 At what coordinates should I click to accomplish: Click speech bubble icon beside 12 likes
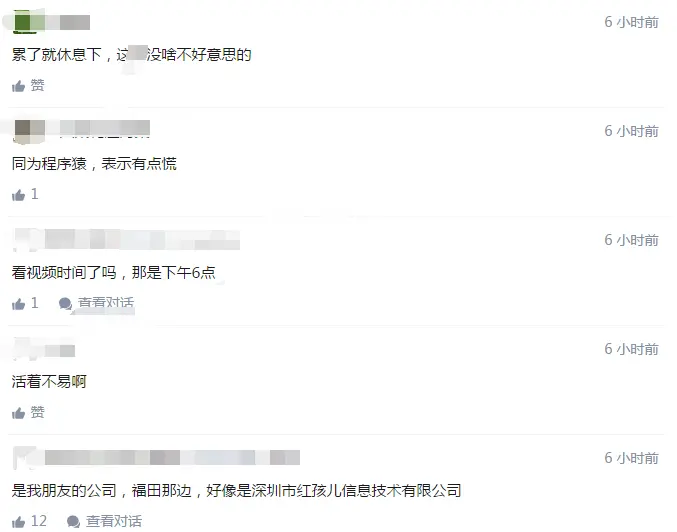pyautogui.click(x=73, y=522)
